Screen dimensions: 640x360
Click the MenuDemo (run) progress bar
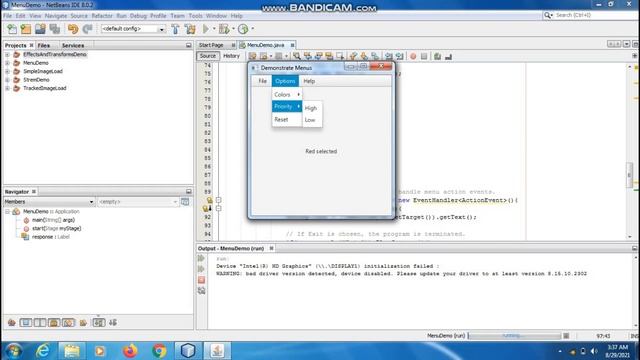[514, 336]
